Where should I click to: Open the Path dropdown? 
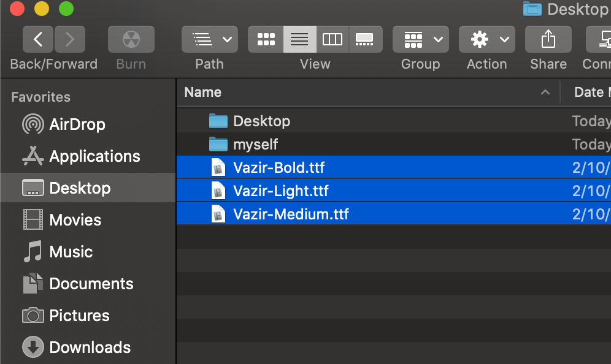(209, 39)
